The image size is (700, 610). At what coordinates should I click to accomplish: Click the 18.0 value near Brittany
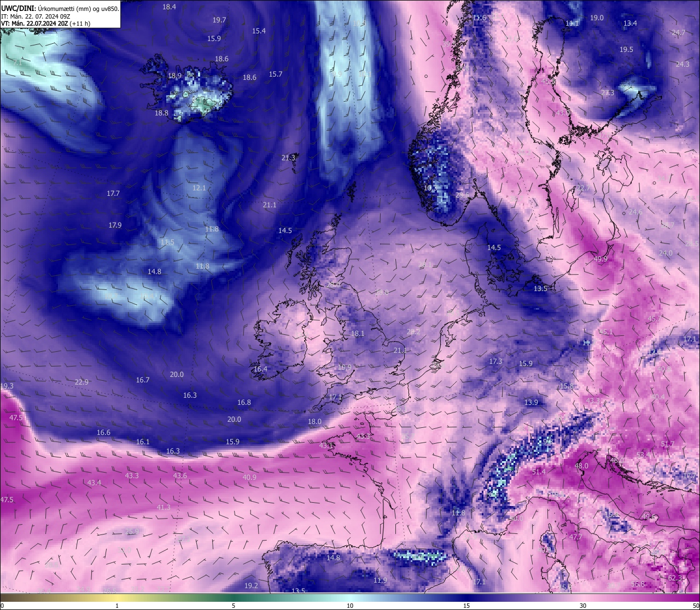coord(314,422)
